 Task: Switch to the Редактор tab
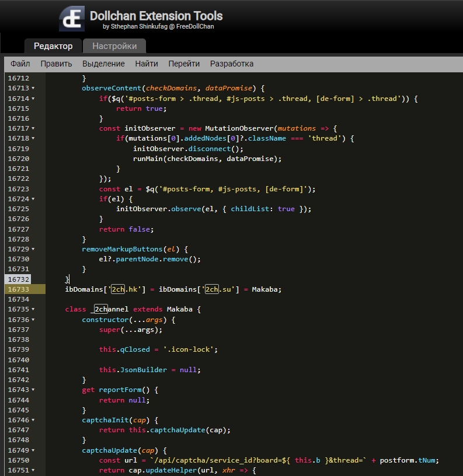pos(53,46)
